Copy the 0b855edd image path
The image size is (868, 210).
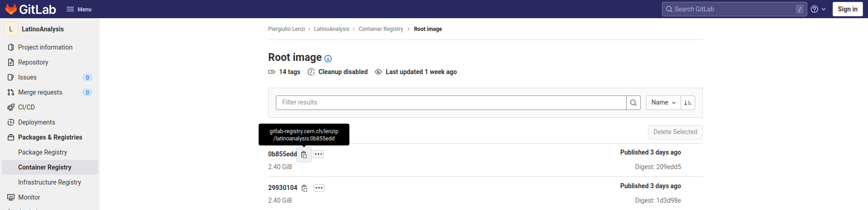304,155
